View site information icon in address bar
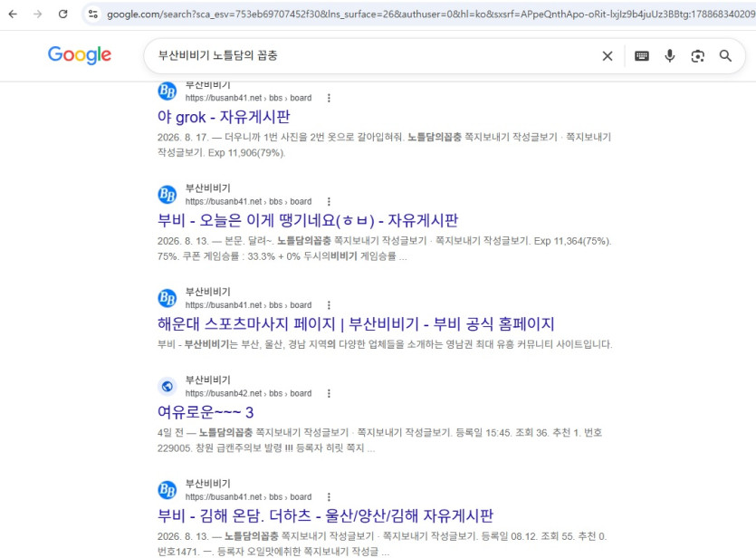 click(93, 14)
